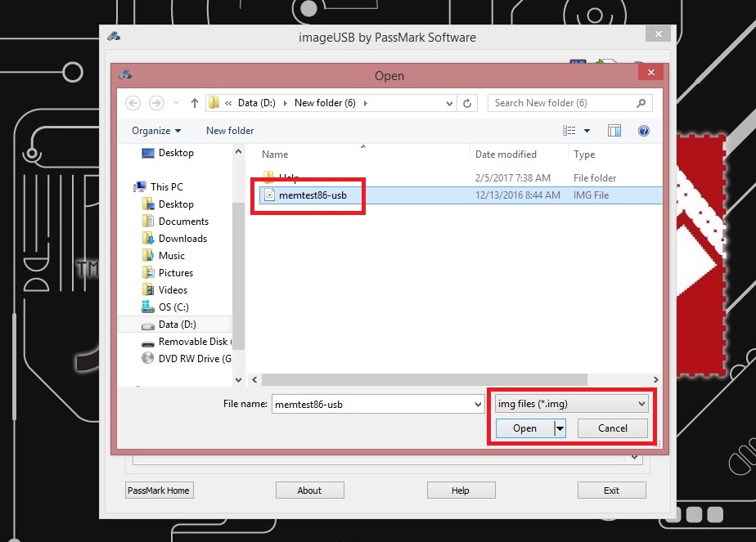Click the Documents folder icon

(x=148, y=222)
